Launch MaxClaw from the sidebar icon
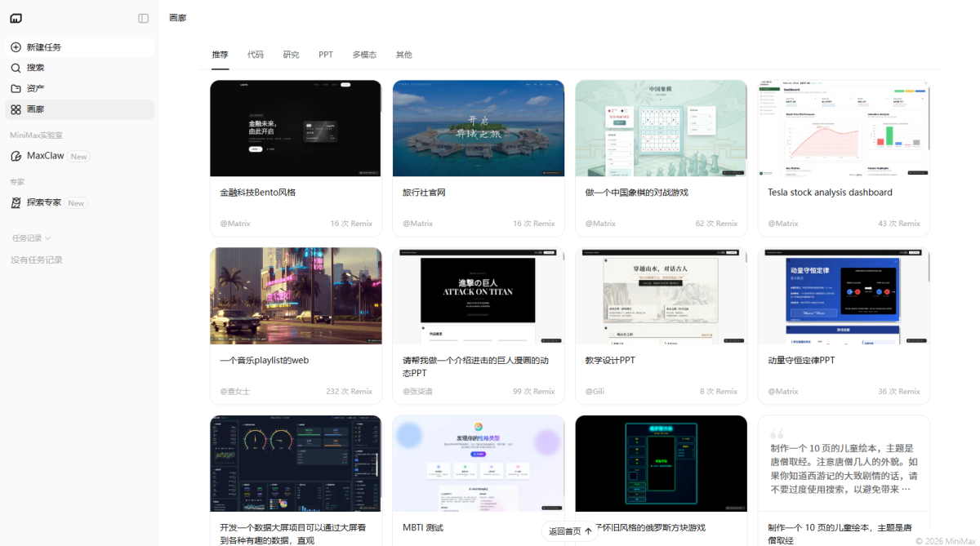Screen dimensions: 980x546 pyautogui.click(x=16, y=156)
